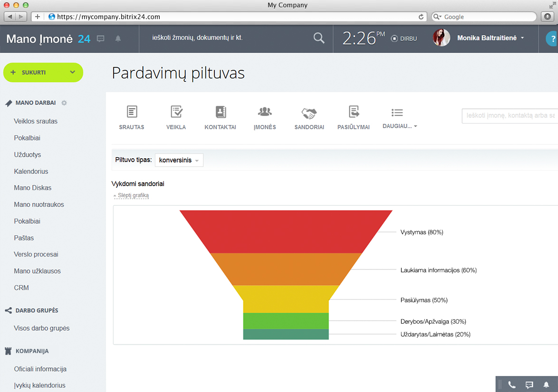The image size is (558, 392).
Task: Hide the chart with Slėpti grafiką
Action: 131,195
